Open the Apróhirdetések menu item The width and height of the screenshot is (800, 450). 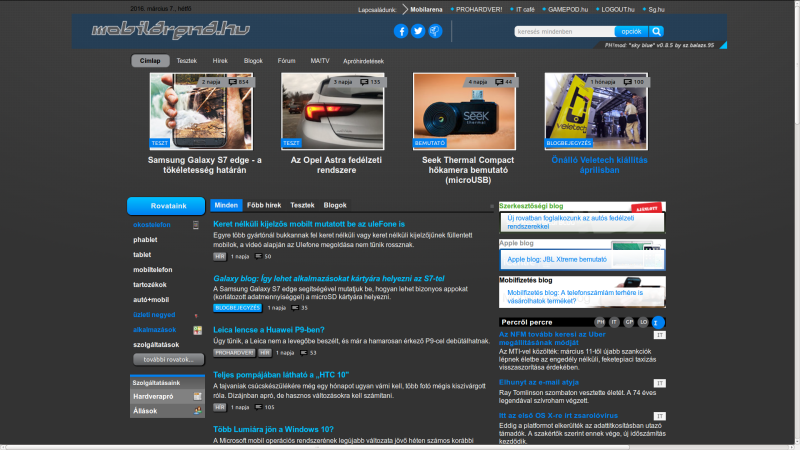[363, 61]
